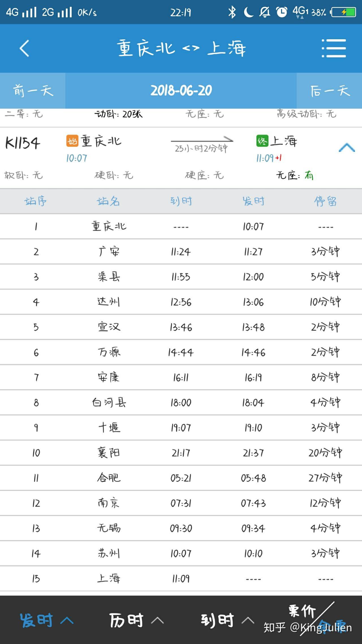This screenshot has width=362, height=644.
Task: Select the 宣汉 station row
Action: (x=181, y=327)
